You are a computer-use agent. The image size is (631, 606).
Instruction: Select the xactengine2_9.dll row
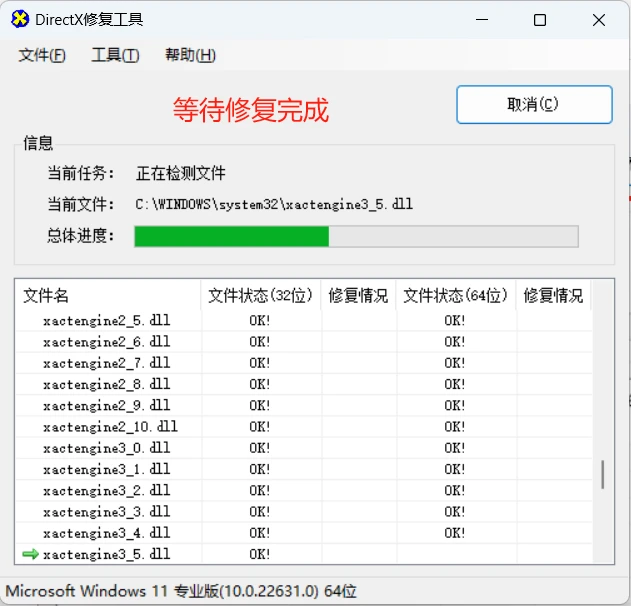(304, 406)
